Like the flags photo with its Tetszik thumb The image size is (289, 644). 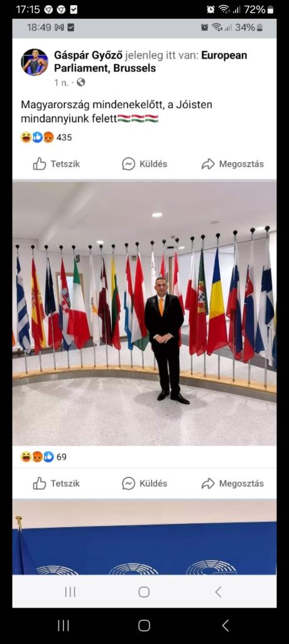[40, 483]
